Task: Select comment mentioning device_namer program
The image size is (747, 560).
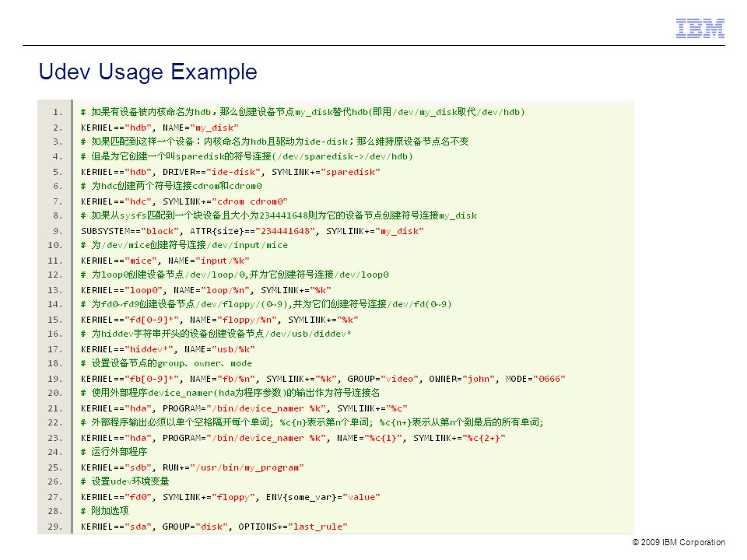Action: point(230,392)
